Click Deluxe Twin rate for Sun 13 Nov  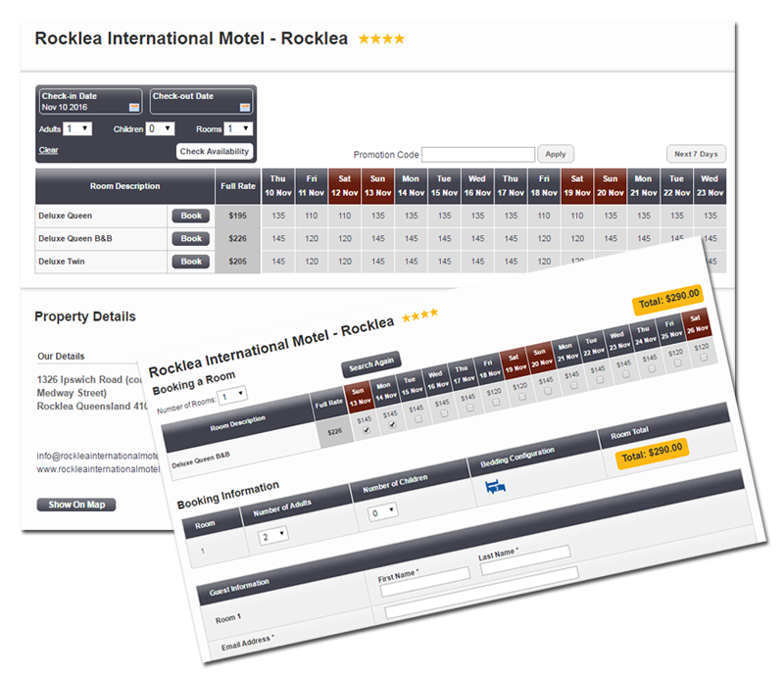pos(378,262)
